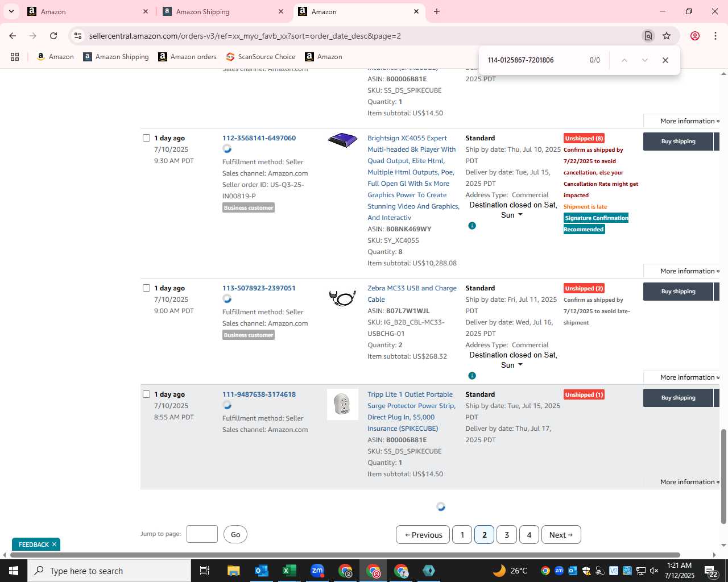This screenshot has height=582, width=728.
Task: Select checkbox for order 111-9487638-3174618
Action: click(x=146, y=394)
